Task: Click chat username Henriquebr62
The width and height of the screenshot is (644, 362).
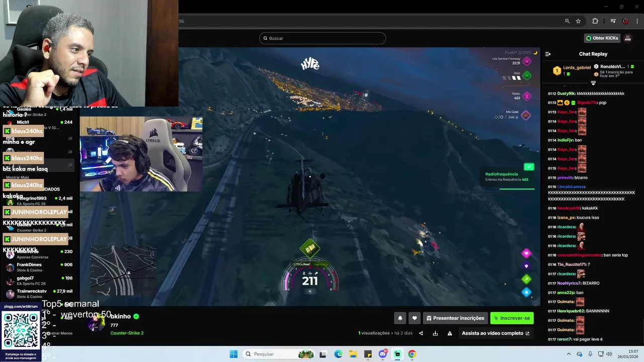Action: click(571, 311)
